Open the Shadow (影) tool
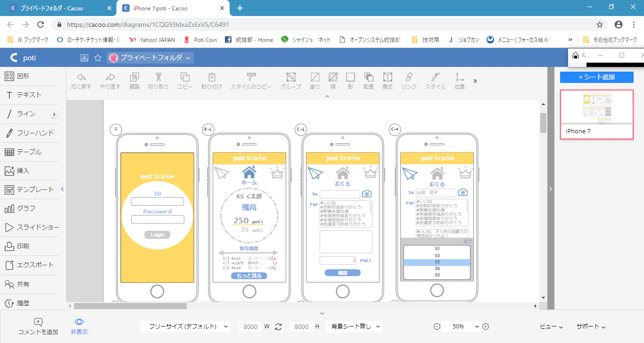The image size is (644, 343). [x=350, y=81]
